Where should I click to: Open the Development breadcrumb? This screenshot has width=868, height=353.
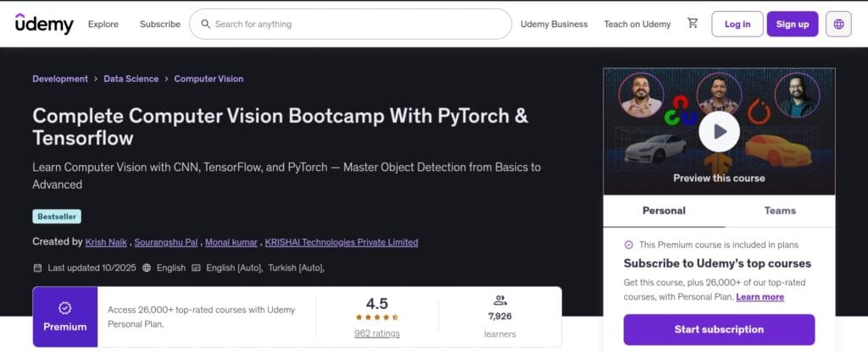coord(60,79)
